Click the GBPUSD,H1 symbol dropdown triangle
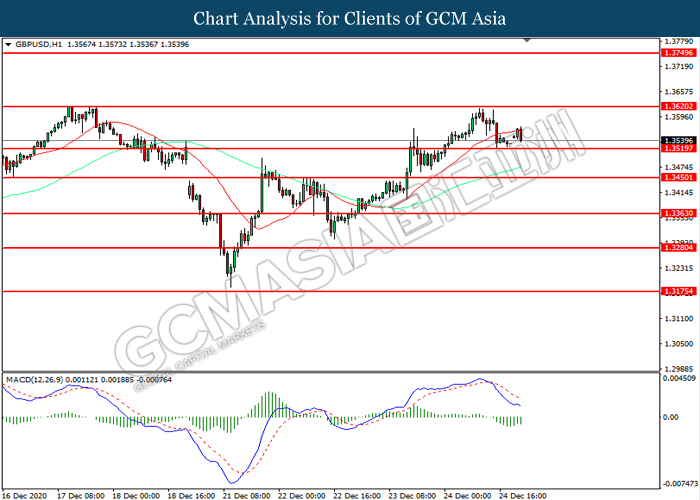This screenshot has width=700, height=500. [8, 45]
